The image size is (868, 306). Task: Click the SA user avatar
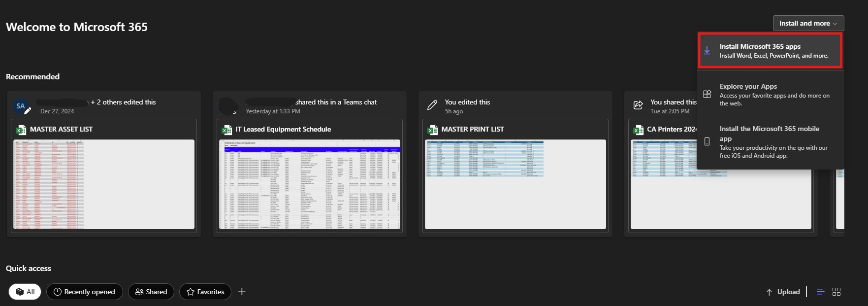pos(21,106)
